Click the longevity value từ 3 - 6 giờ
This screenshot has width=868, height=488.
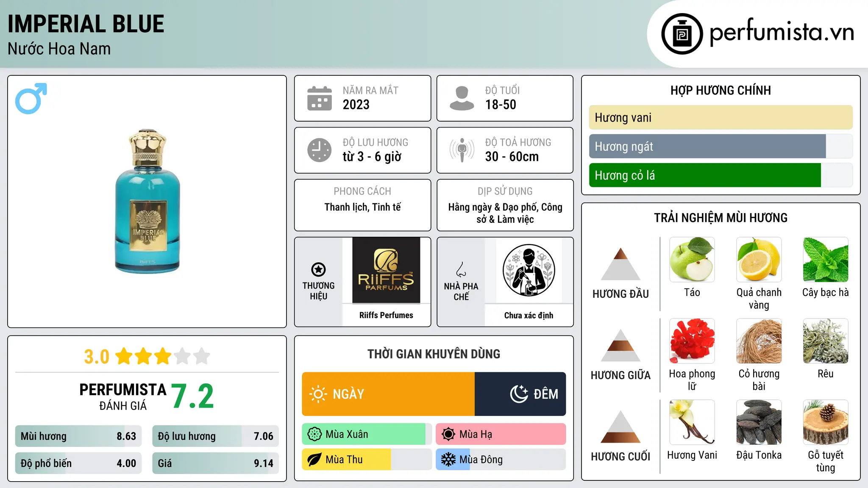click(x=372, y=157)
